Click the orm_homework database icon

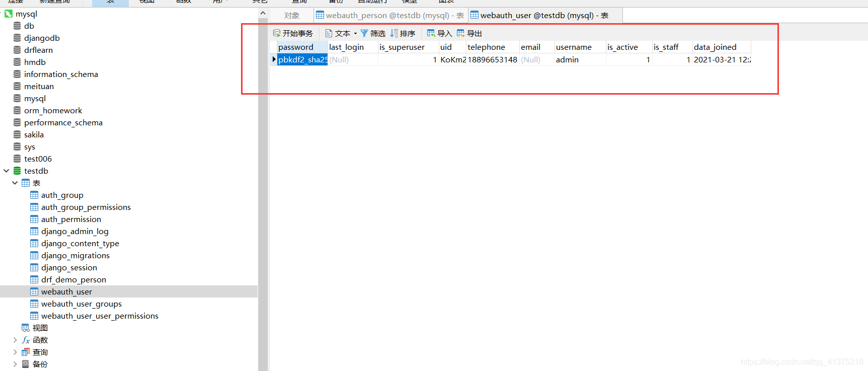click(x=17, y=110)
